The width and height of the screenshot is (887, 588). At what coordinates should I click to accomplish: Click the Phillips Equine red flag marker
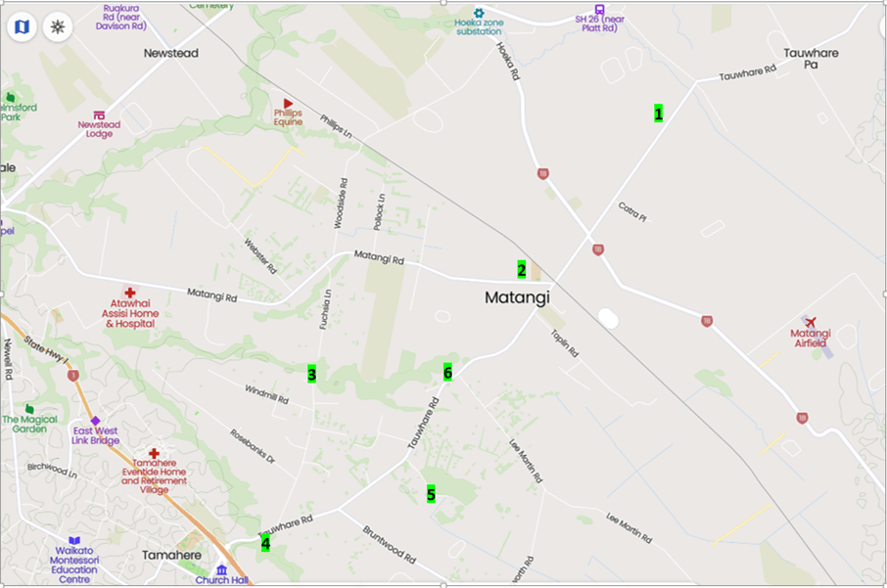point(288,104)
